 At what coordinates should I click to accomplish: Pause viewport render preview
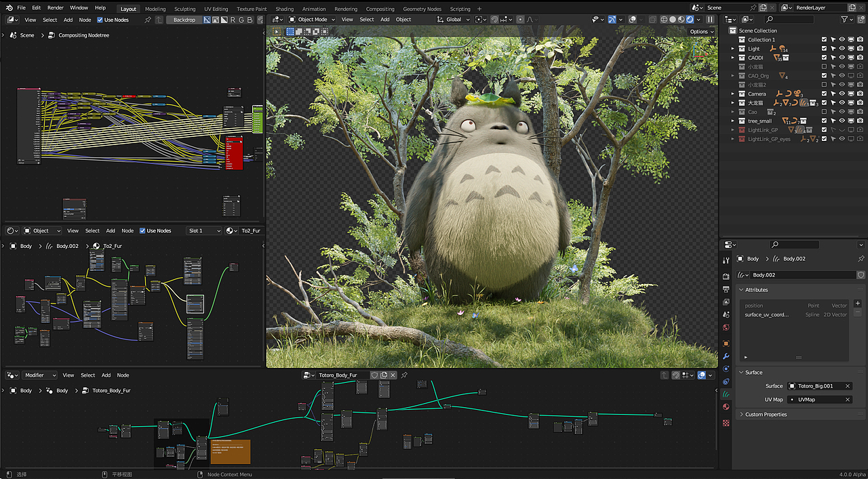click(710, 20)
